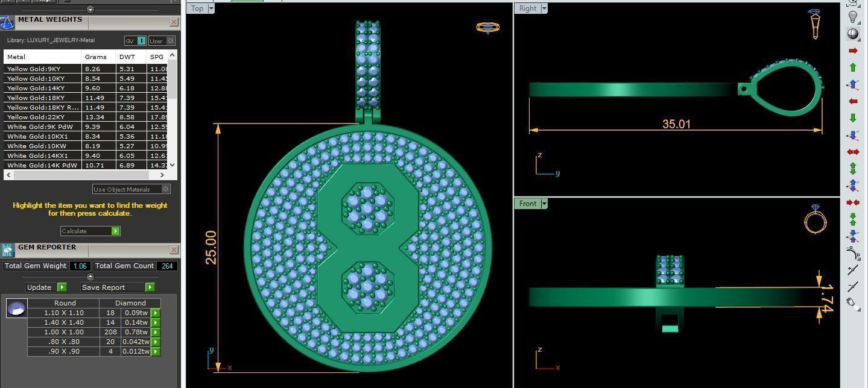This screenshot has width=868, height=388.
Task: Click the 35.01 dimension in Right view
Action: [x=676, y=124]
